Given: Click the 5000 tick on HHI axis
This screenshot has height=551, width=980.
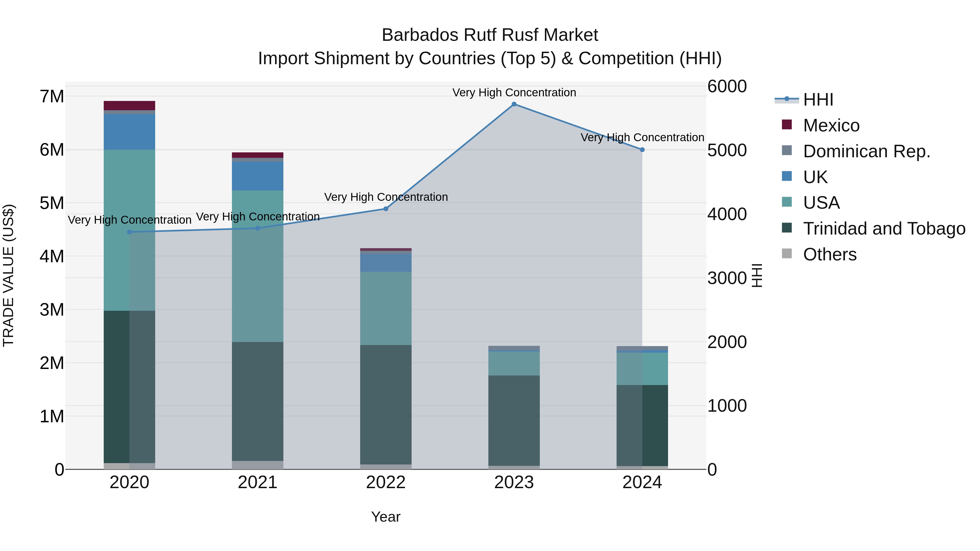Looking at the screenshot, I should [727, 150].
